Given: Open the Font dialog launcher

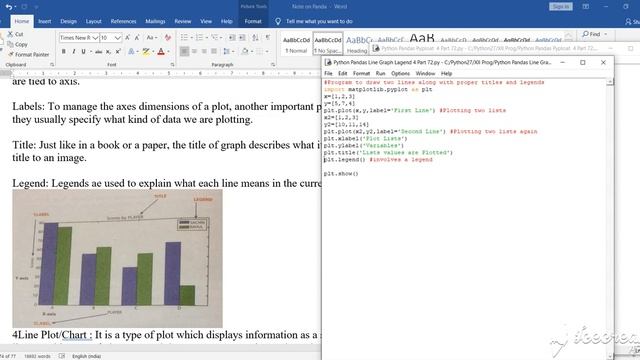Looking at the screenshot, I should (x=172, y=64).
